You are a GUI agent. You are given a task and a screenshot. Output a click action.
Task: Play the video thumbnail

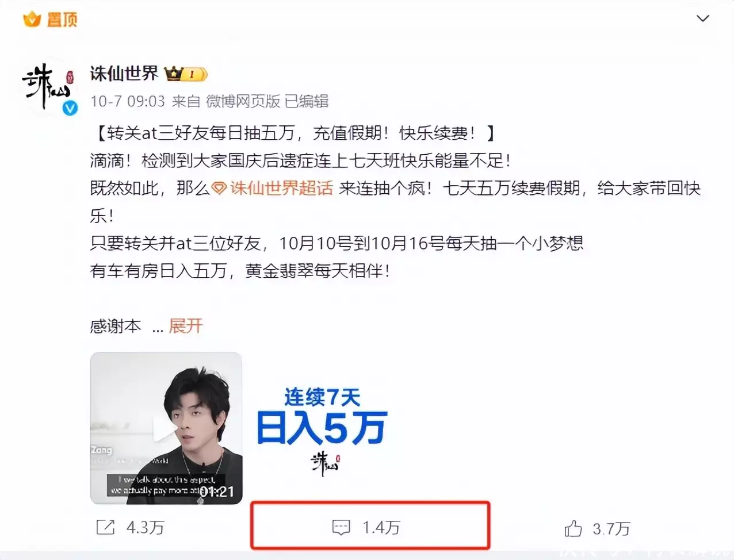(166, 428)
